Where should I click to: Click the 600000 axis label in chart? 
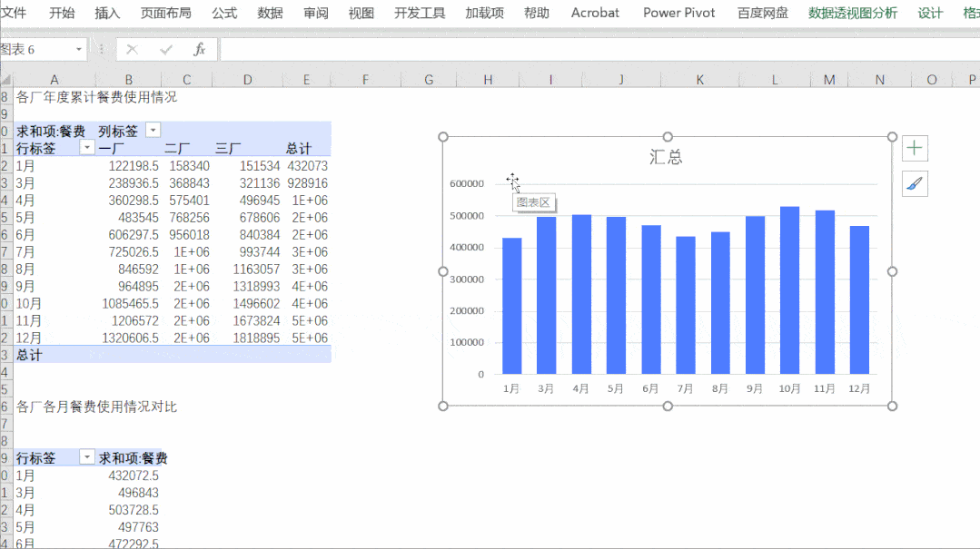tap(467, 183)
